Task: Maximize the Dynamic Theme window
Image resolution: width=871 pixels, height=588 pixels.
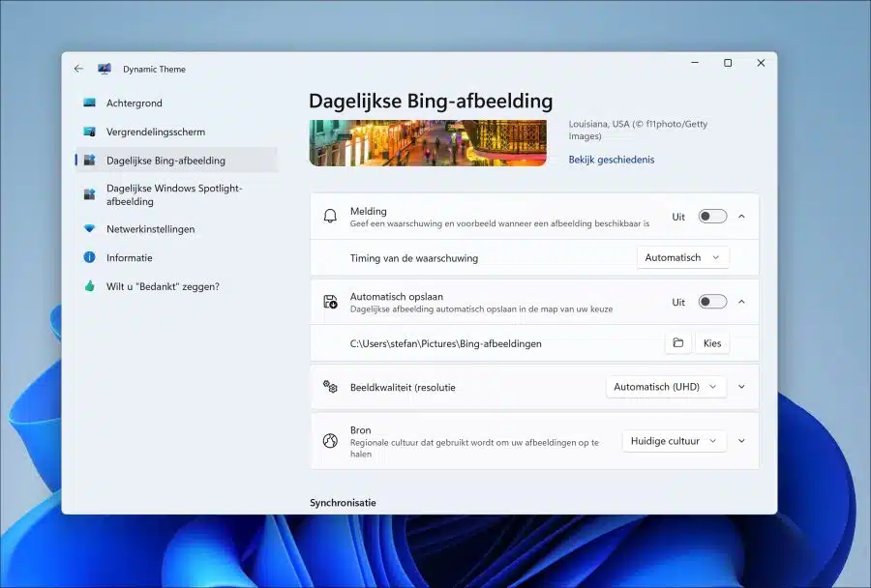Action: 728,63
